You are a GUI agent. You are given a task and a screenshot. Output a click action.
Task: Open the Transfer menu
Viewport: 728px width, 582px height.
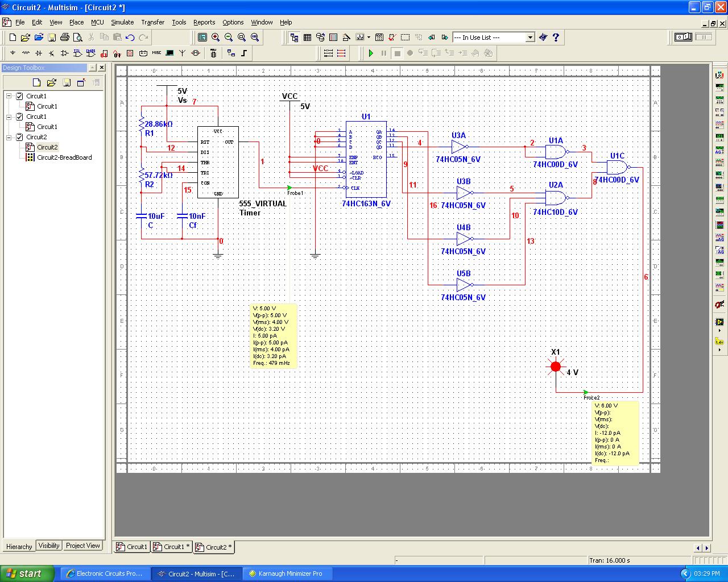[152, 22]
